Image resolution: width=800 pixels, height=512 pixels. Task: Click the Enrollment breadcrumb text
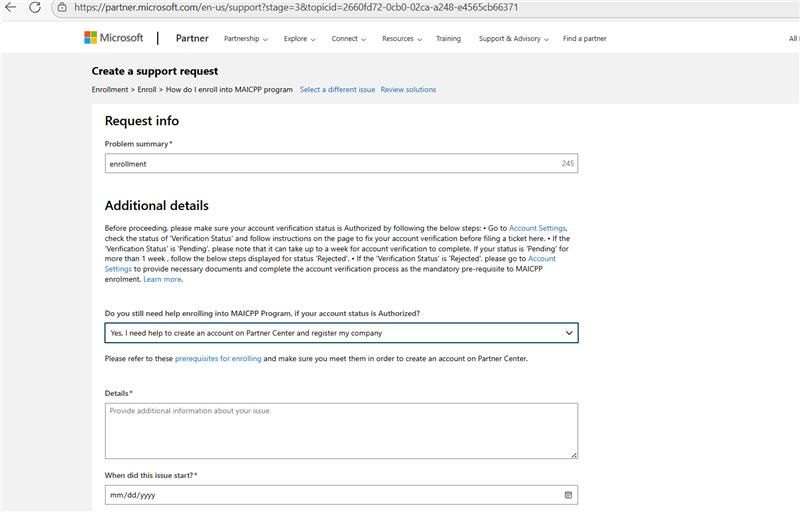tap(110, 89)
